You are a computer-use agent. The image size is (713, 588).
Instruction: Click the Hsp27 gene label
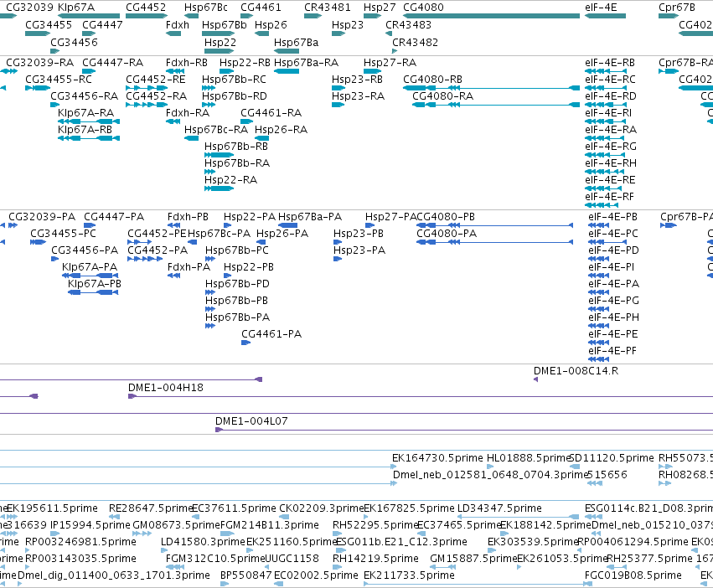[380, 8]
